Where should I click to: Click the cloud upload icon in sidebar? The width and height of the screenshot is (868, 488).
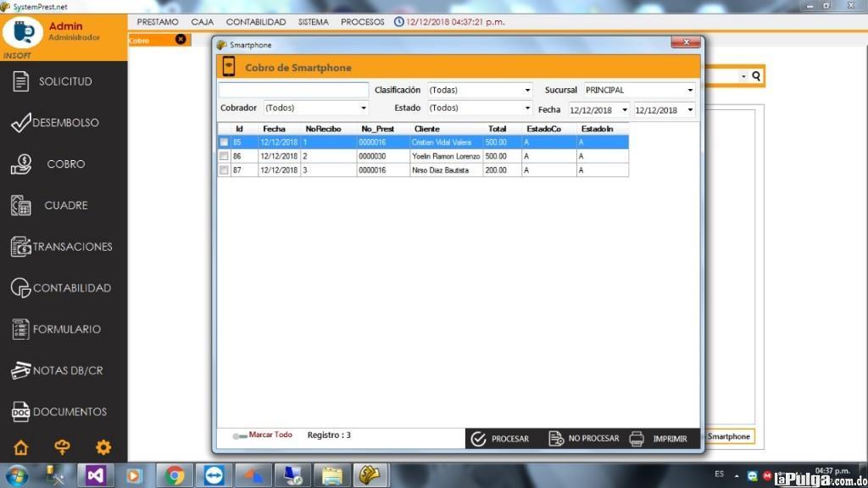pyautogui.click(x=62, y=447)
